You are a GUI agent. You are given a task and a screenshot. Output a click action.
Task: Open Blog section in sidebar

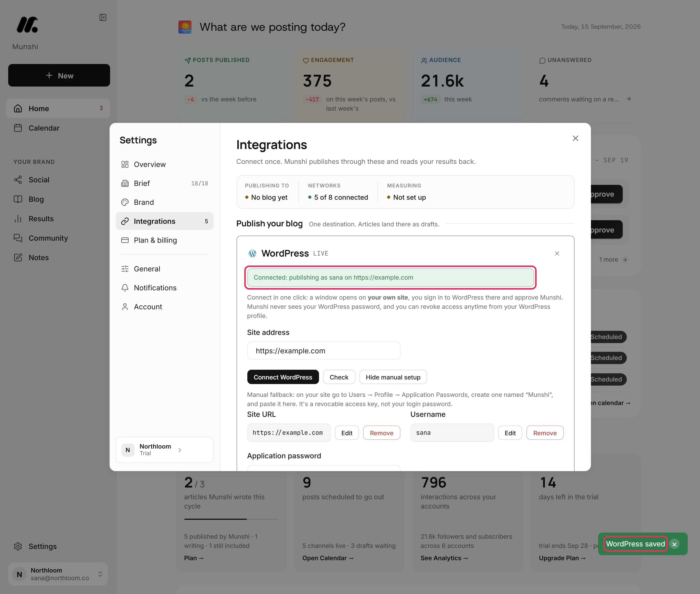pos(58,199)
